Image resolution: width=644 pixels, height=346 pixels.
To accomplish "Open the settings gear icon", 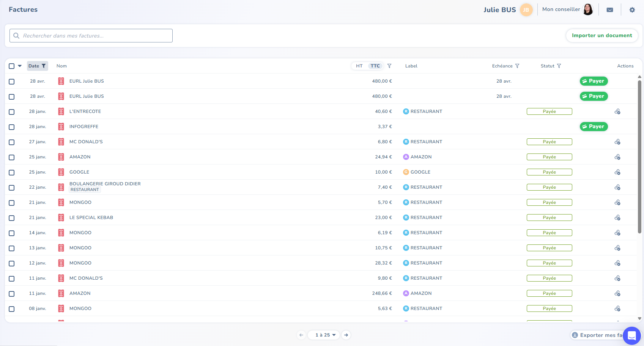I will click(x=632, y=10).
